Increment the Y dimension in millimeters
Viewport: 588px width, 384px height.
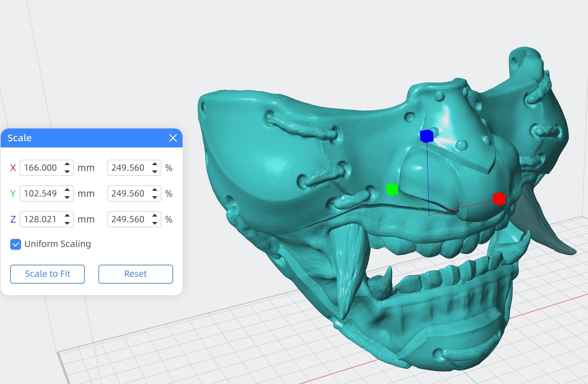tap(67, 190)
